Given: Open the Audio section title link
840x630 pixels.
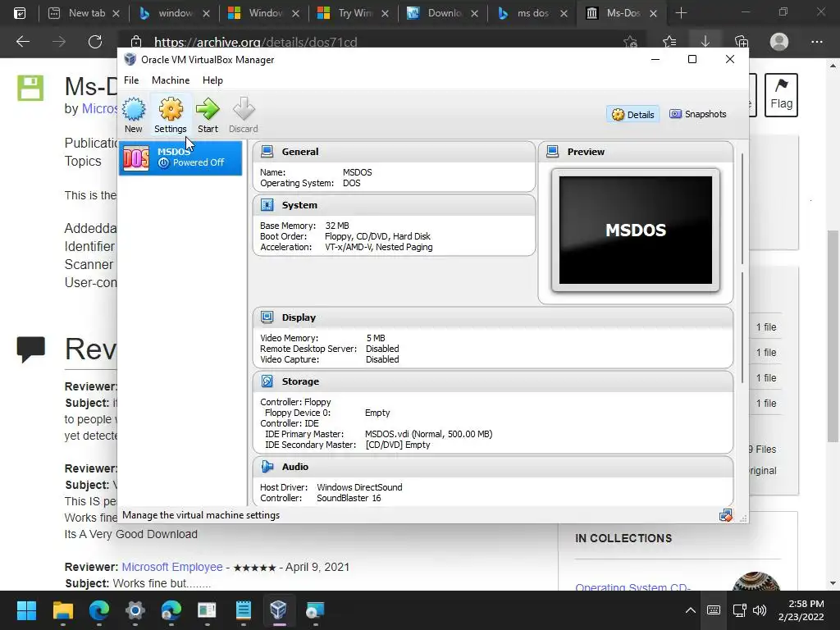Looking at the screenshot, I should 295,467.
